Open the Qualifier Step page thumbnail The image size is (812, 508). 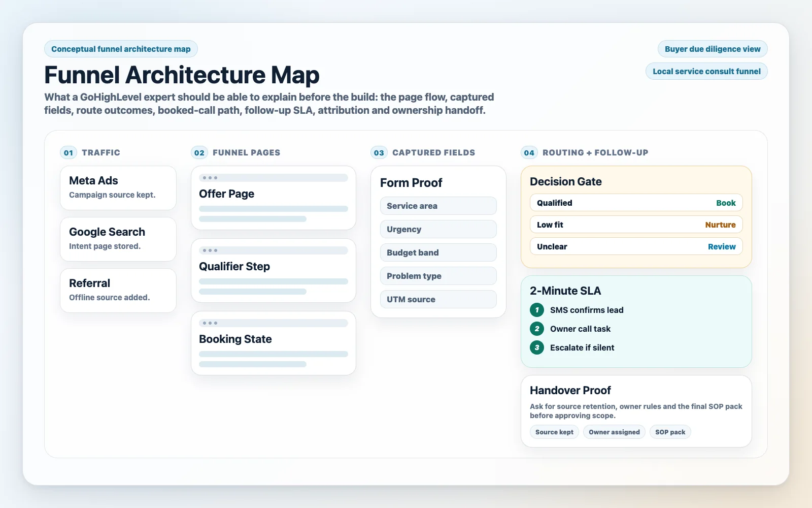(274, 271)
